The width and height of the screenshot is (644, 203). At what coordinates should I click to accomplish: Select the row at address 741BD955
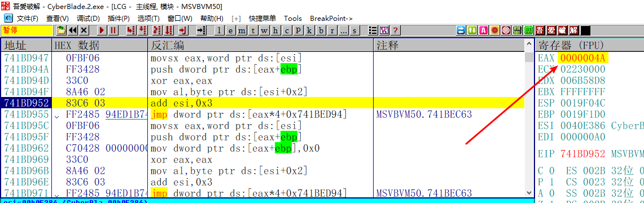(263, 114)
